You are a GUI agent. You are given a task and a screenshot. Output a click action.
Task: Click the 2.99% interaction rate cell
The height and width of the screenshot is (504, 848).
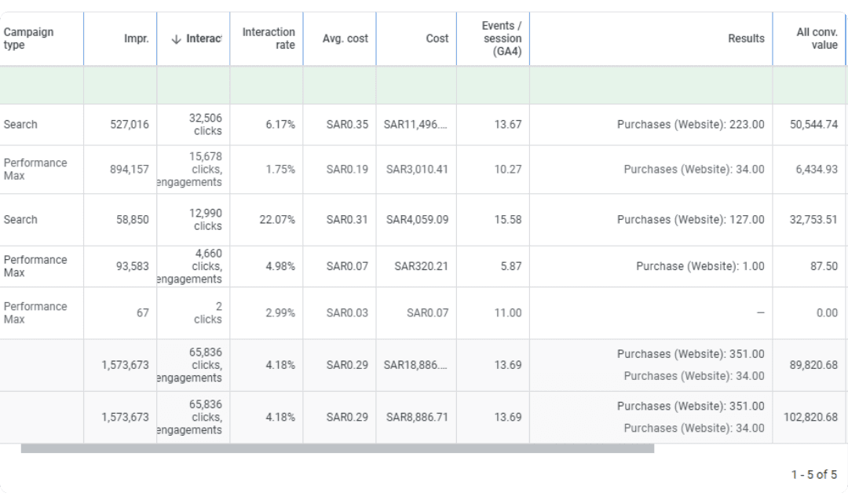pos(280,312)
